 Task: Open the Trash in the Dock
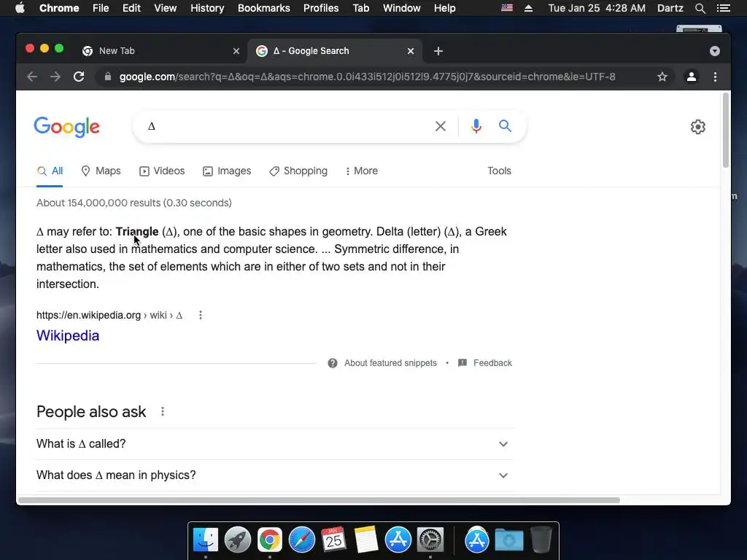pos(541,540)
